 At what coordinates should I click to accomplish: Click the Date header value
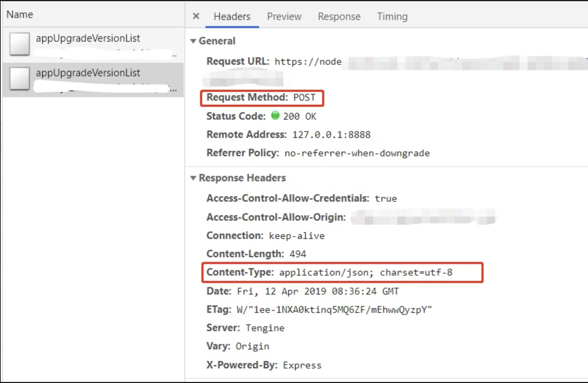point(318,291)
